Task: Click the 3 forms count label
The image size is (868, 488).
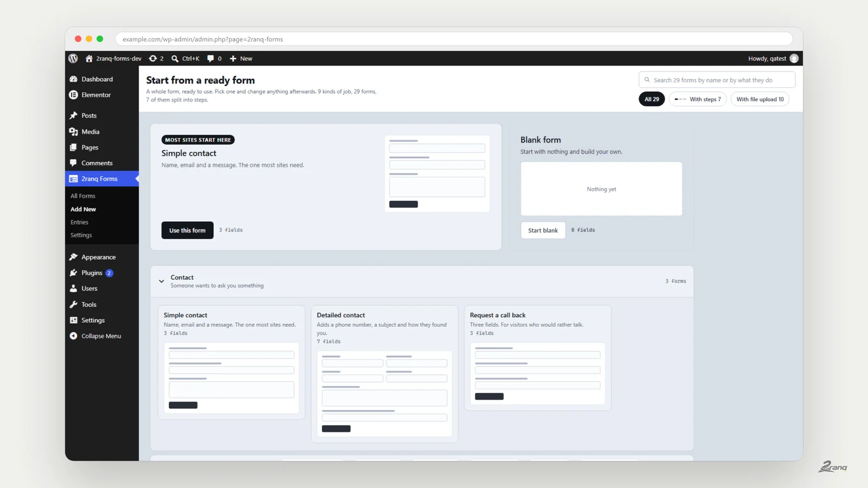Action: 675,281
